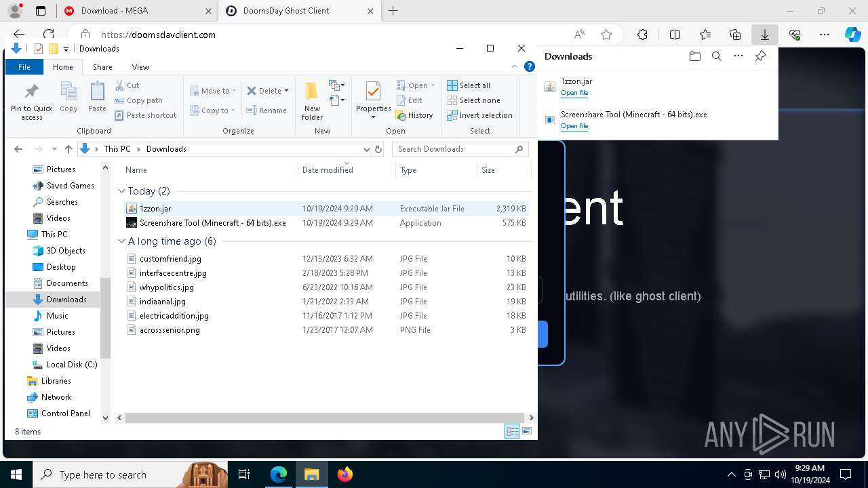Open the Move to dropdown
The width and height of the screenshot is (868, 488).
pyautogui.click(x=213, y=91)
